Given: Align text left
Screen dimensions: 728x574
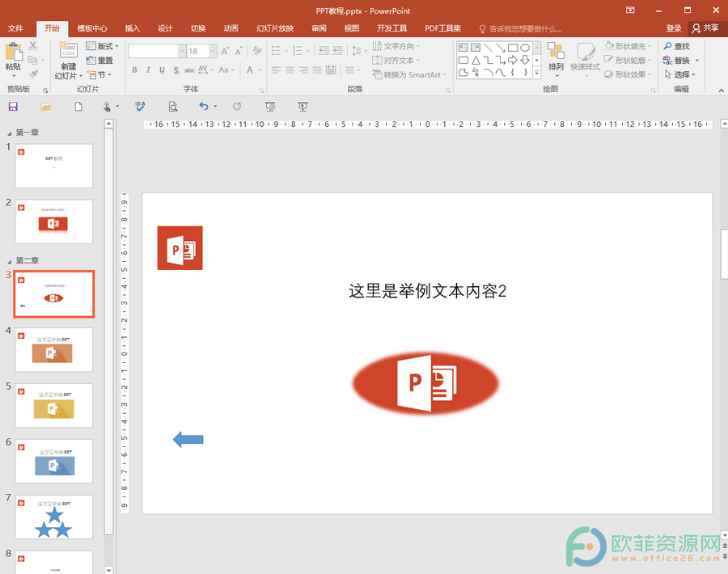Looking at the screenshot, I should 277,70.
